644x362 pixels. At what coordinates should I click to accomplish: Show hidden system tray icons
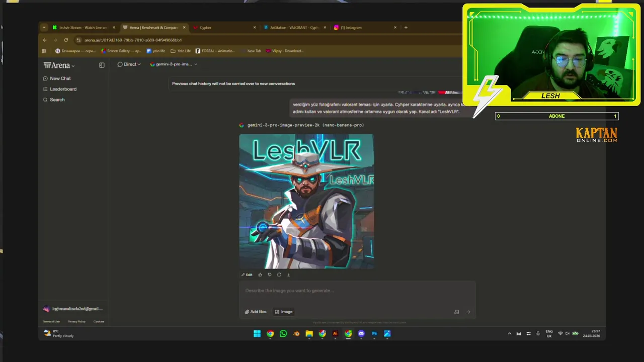click(509, 333)
